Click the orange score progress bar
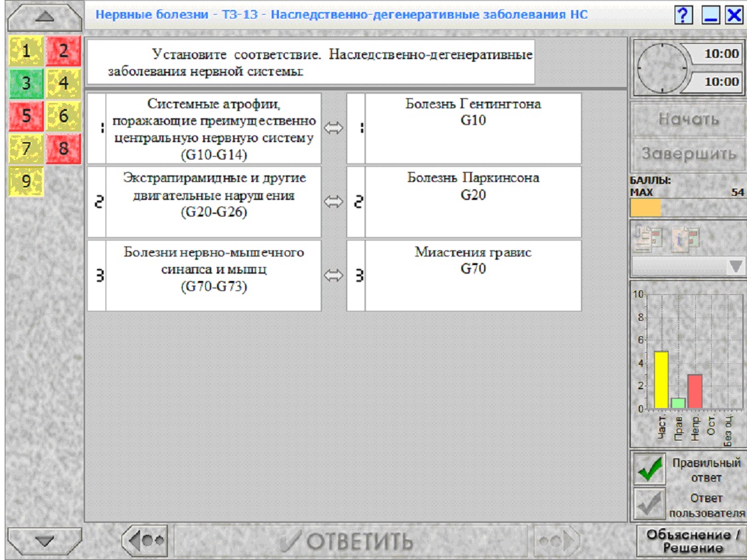747x560 pixels. tap(645, 208)
